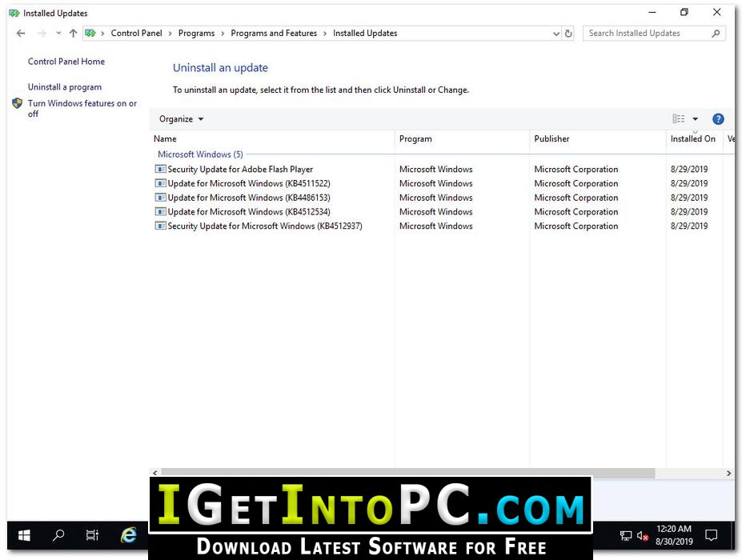Expand chevron after Programs and Features breadcrumb
The height and width of the screenshot is (560, 742).
325,34
